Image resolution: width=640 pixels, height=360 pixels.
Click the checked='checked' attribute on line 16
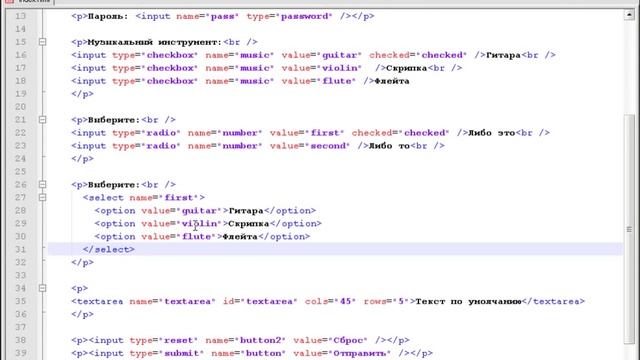(418, 55)
